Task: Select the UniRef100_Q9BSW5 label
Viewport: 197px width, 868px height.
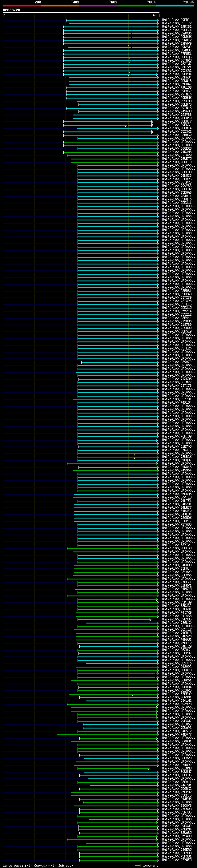Action: click(x=176, y=619)
